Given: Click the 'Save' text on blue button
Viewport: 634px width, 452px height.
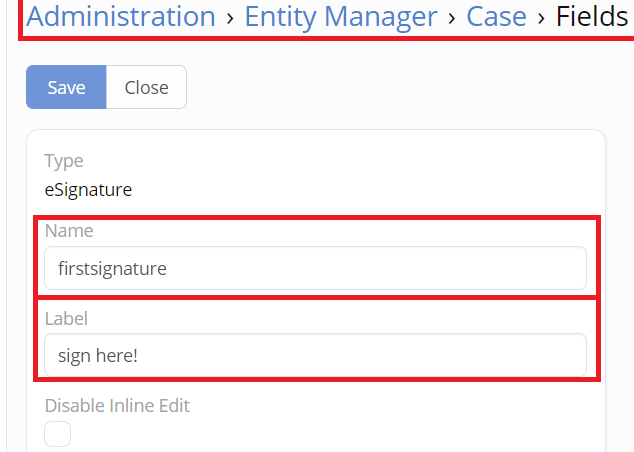Looking at the screenshot, I should pos(66,87).
